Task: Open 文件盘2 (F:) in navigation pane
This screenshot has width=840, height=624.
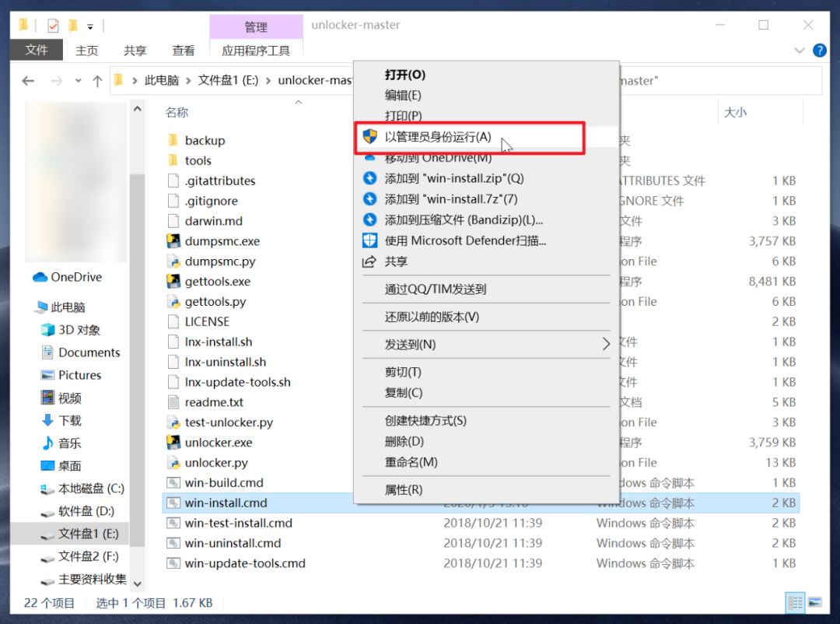Action: pos(80,556)
